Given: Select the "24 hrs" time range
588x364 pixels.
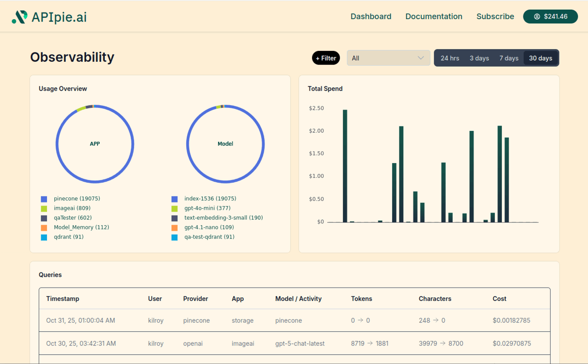Looking at the screenshot, I should coord(449,58).
